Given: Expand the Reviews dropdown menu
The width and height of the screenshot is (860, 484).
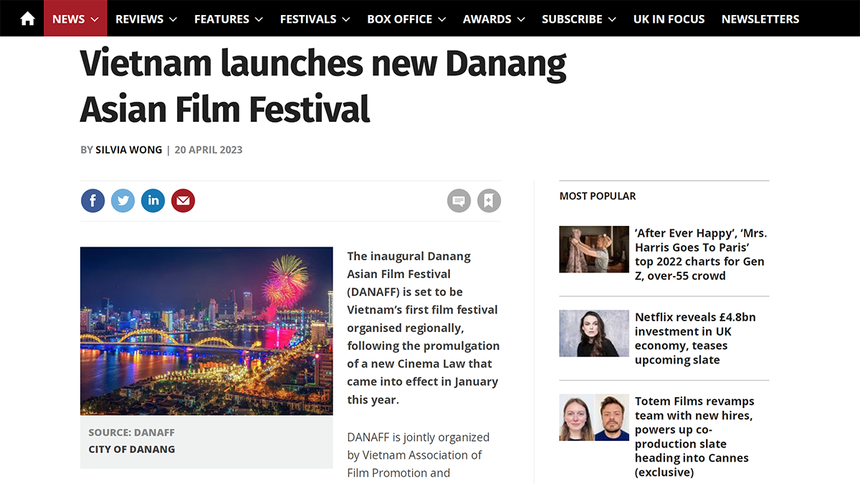Looking at the screenshot, I should pyautogui.click(x=146, y=19).
